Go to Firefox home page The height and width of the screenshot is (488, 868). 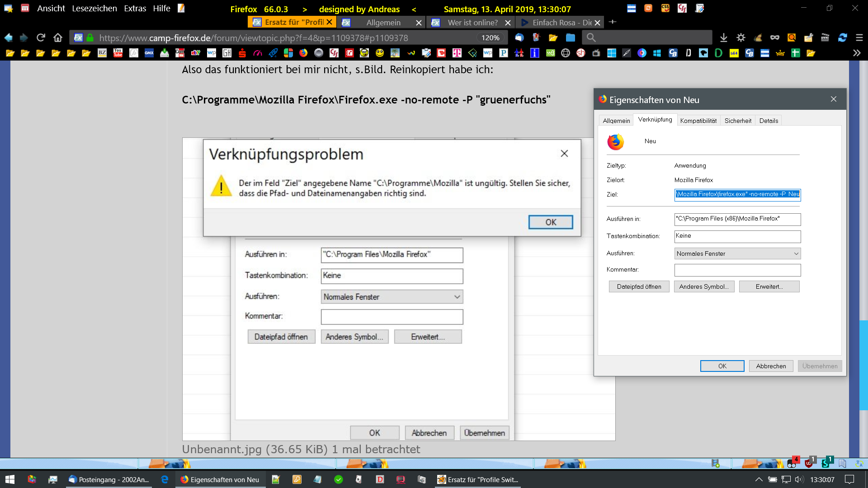[58, 38]
